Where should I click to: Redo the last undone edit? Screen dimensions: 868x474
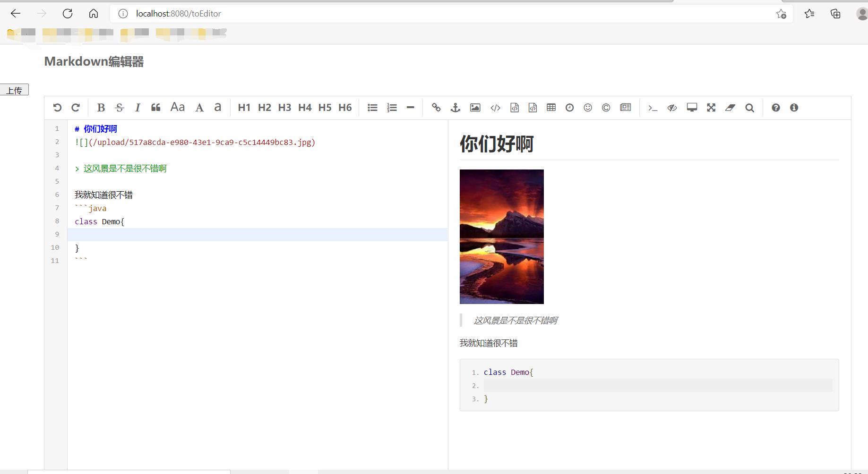(76, 108)
